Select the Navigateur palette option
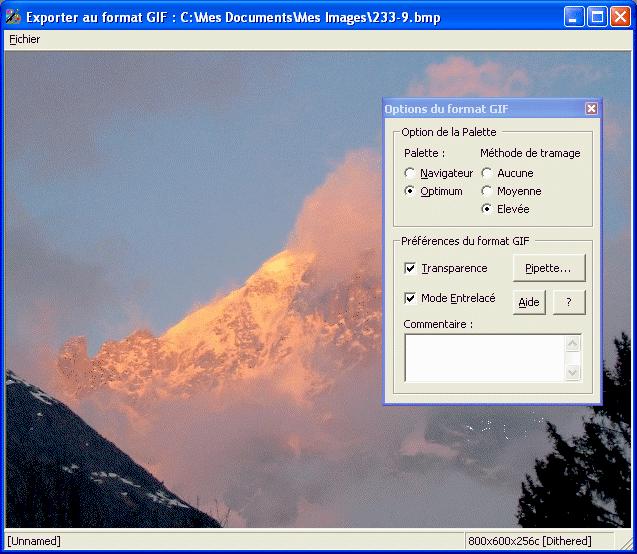Screen dimensions: 637x554 [x=410, y=173]
